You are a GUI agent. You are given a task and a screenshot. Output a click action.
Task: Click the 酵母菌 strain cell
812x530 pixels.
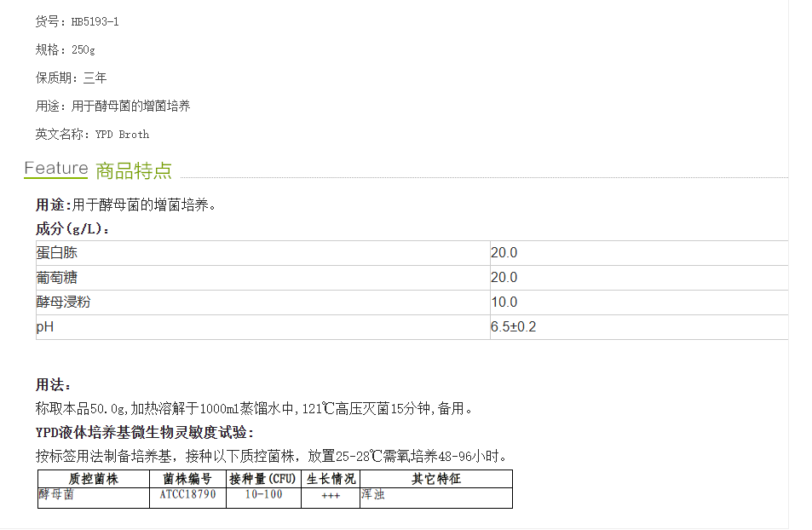point(94,498)
